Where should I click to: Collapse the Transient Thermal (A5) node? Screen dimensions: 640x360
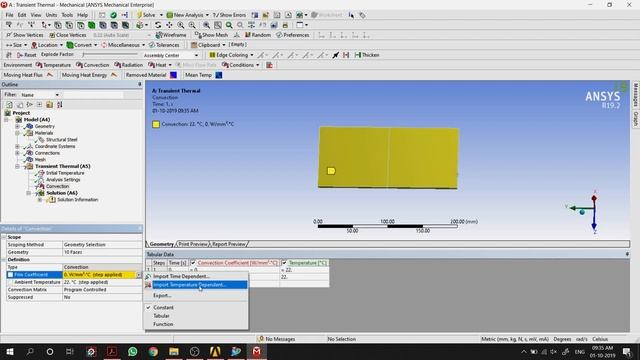click(x=17, y=167)
